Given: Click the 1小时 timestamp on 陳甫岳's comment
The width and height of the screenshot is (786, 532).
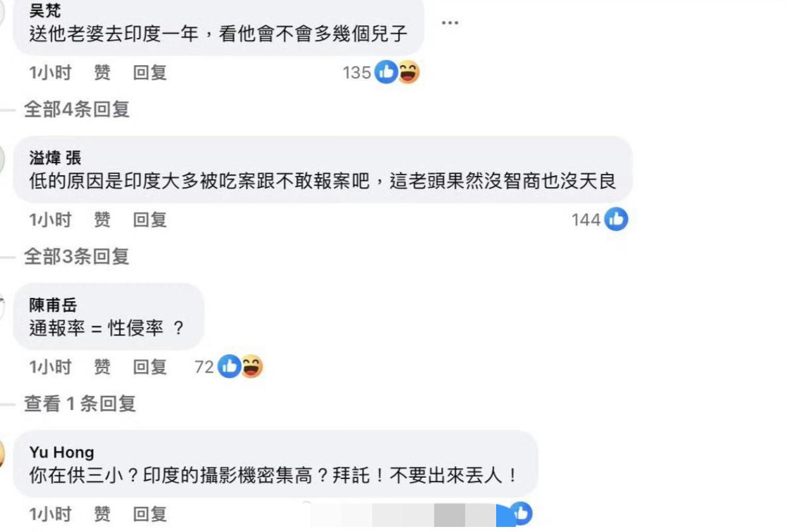Looking at the screenshot, I should tap(50, 366).
